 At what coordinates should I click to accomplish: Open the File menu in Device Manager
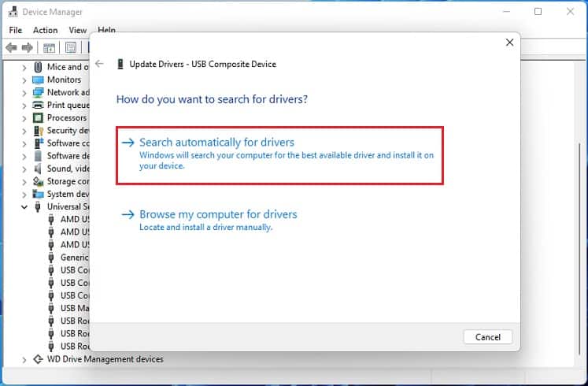click(x=16, y=30)
